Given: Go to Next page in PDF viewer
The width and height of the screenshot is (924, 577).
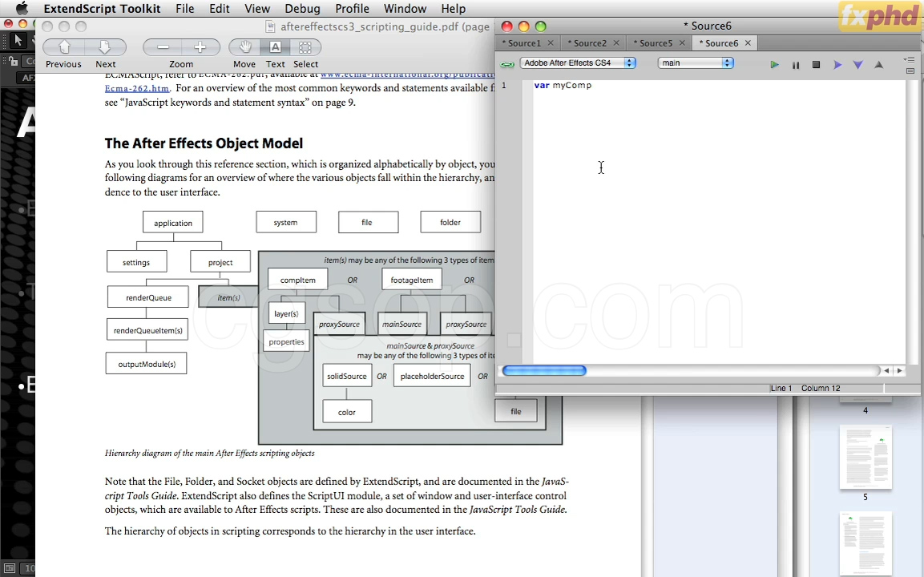Looking at the screenshot, I should tap(106, 47).
